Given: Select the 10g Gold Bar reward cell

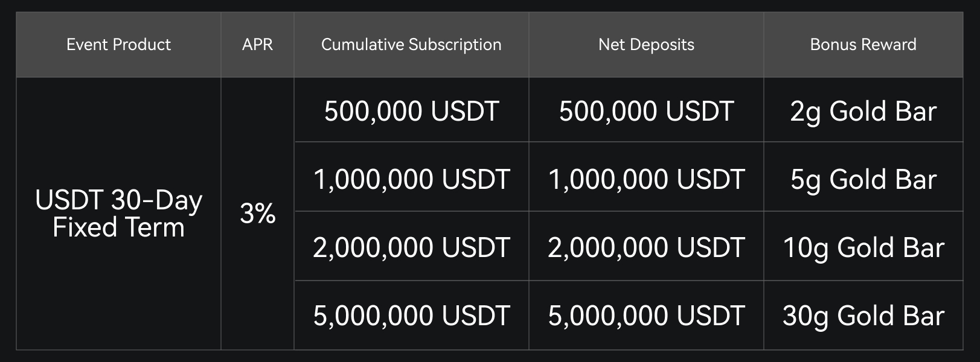Looking at the screenshot, I should [x=863, y=247].
